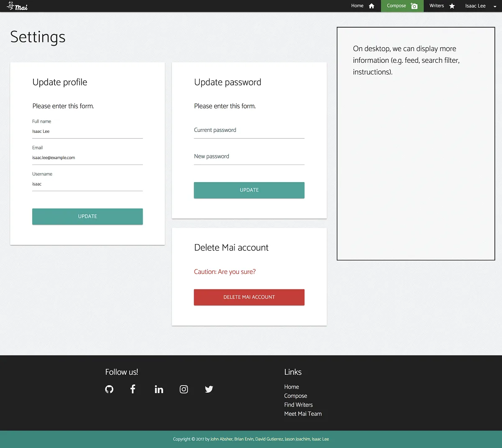Click the Isaac Lee user menu label
This screenshot has width=502, height=448.
click(x=475, y=6)
